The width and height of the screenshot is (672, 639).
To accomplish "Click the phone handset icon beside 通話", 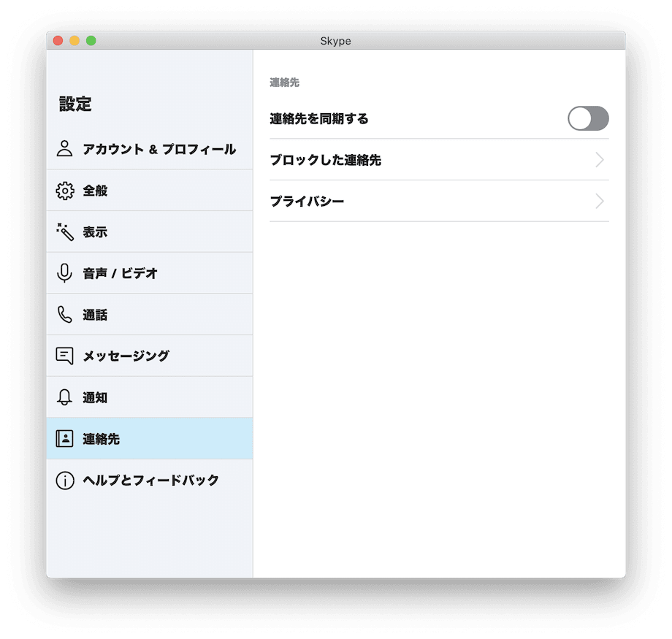I will 65,315.
